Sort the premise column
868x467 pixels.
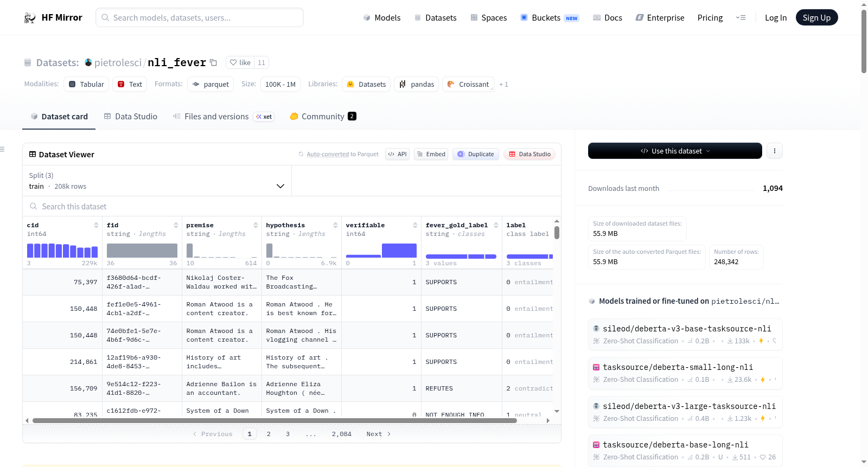256,225
